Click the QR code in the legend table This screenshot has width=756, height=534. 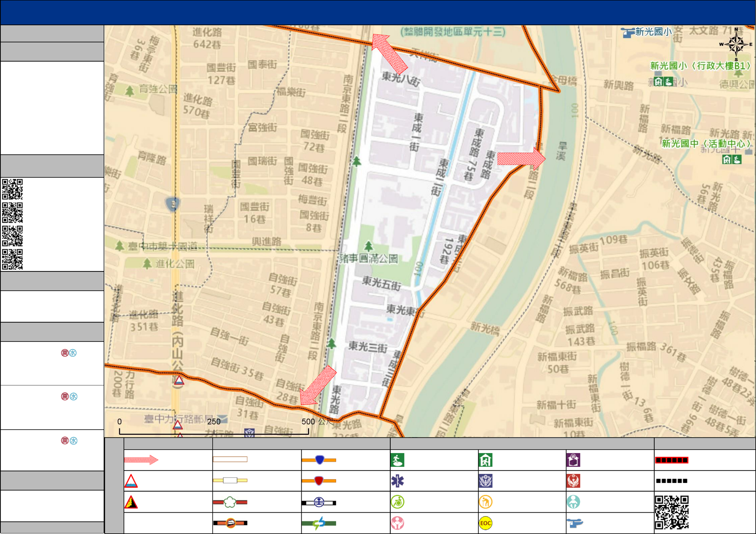tap(671, 512)
